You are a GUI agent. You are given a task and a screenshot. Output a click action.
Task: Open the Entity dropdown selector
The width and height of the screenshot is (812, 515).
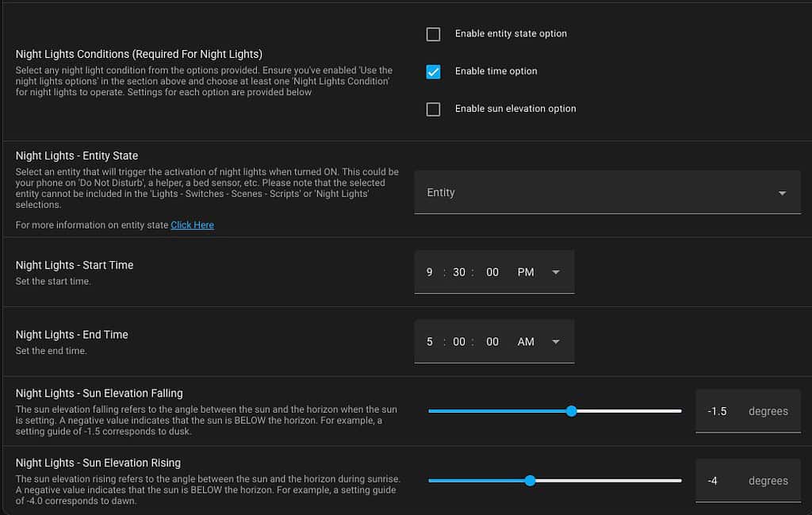point(607,192)
